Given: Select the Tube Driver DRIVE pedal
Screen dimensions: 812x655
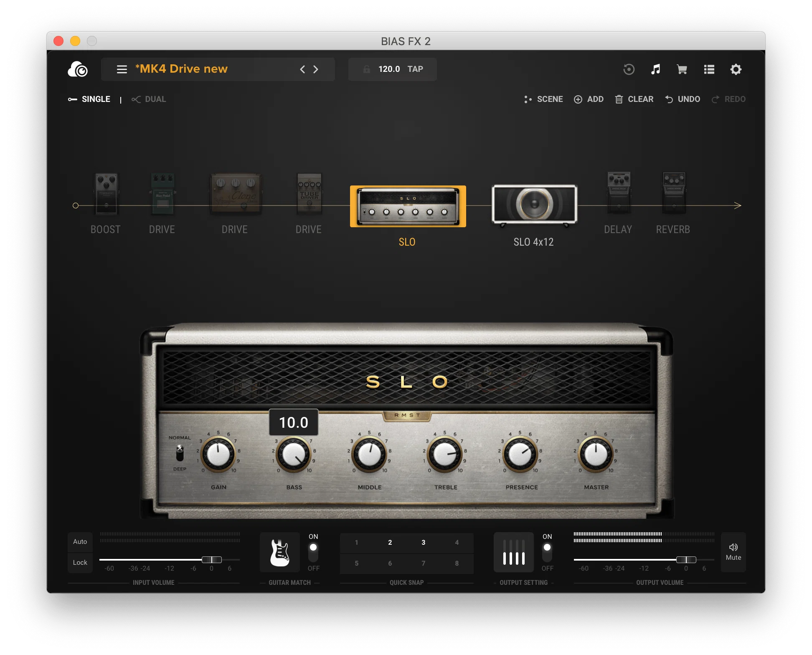Looking at the screenshot, I should coord(309,193).
